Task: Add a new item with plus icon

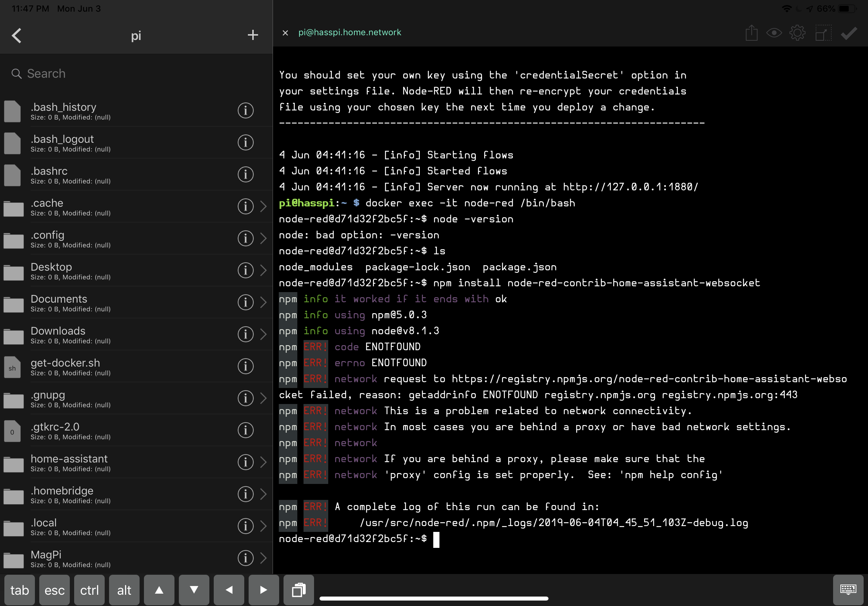Action: tap(253, 35)
